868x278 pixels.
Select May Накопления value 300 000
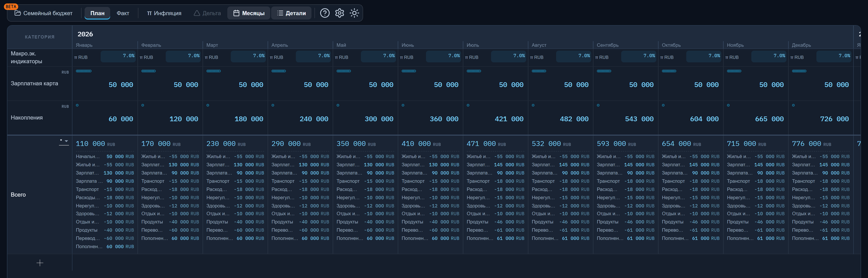point(379,119)
